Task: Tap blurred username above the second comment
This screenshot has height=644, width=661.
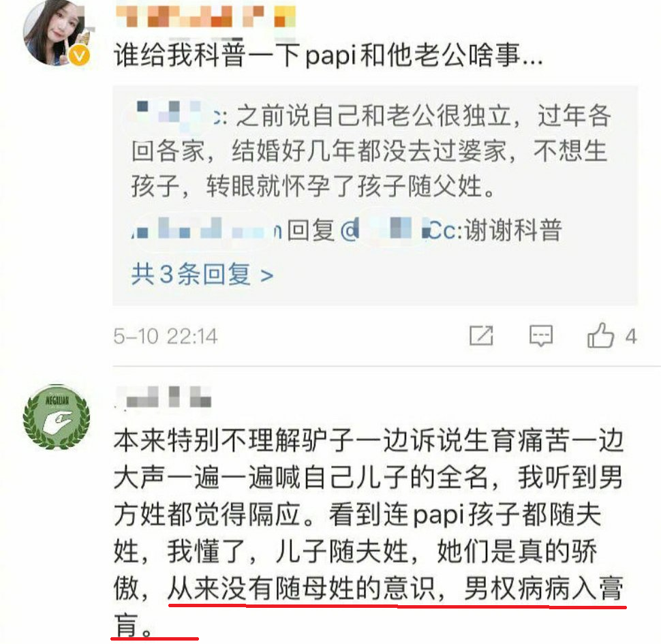Action: [163, 397]
